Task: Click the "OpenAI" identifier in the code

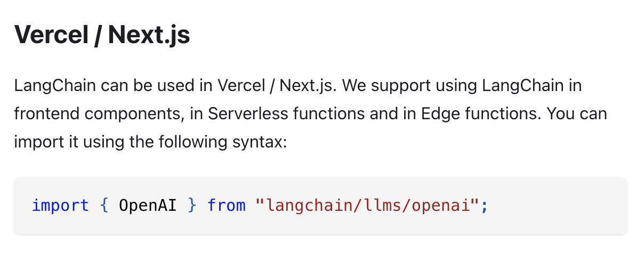Action: [148, 206]
